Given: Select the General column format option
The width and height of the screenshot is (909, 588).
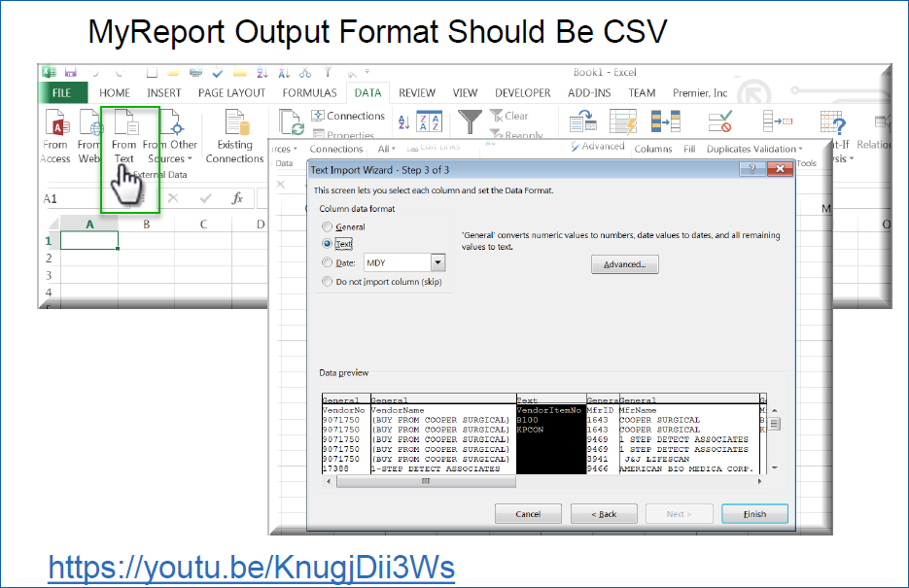Looking at the screenshot, I should coord(327,226).
